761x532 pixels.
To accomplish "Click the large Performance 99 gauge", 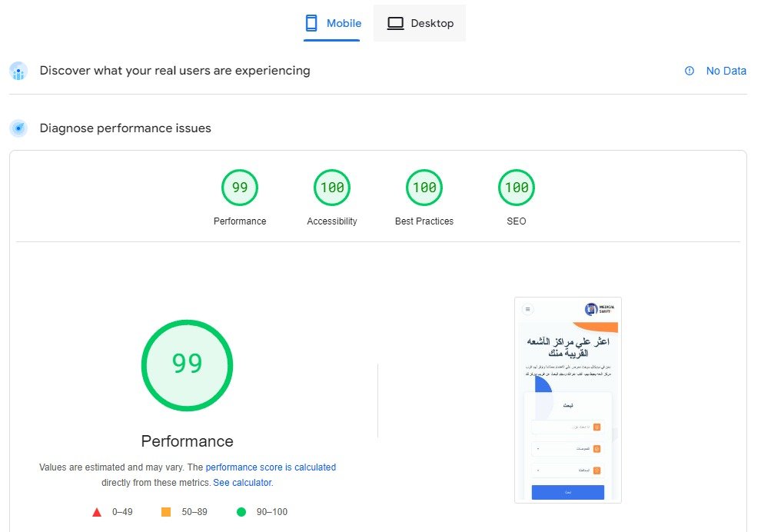I will click(x=187, y=364).
